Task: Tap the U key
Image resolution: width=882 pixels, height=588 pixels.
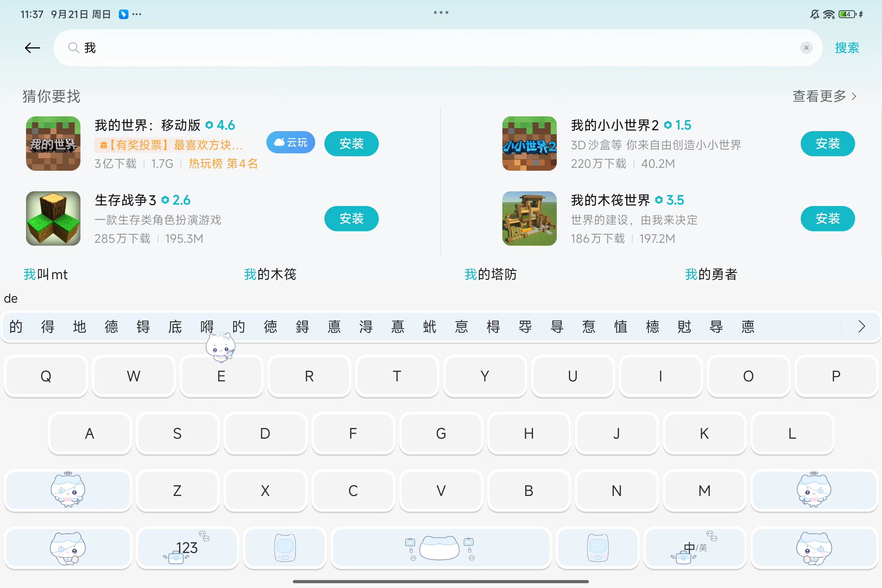Action: tap(573, 376)
